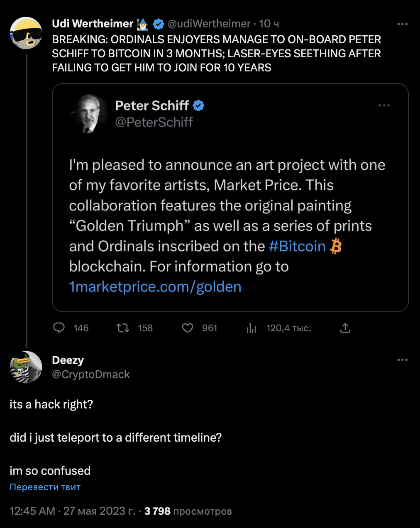Click the #Bitcoin hashtag
420x528 pixels.
pos(297,246)
